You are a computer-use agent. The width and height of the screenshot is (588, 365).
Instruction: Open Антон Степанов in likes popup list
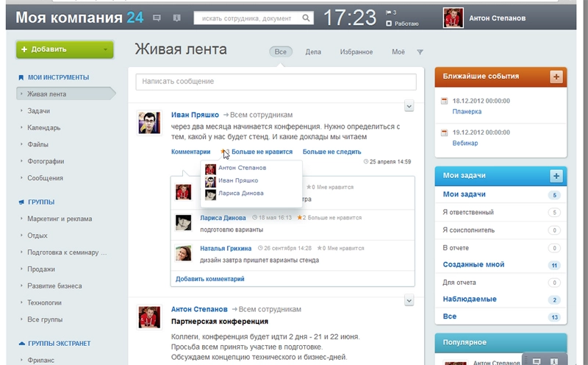243,168
